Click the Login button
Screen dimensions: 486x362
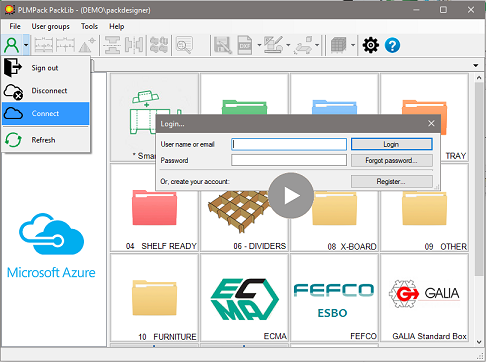tap(392, 144)
